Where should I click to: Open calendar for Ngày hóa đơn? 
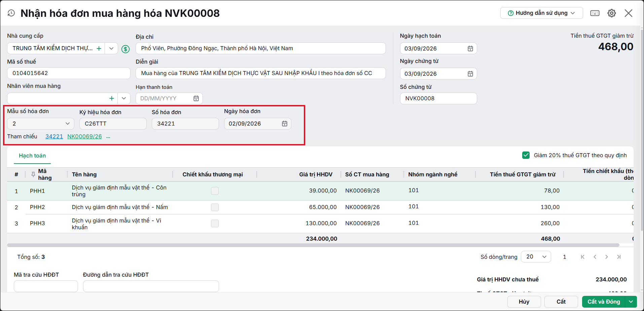(284, 124)
